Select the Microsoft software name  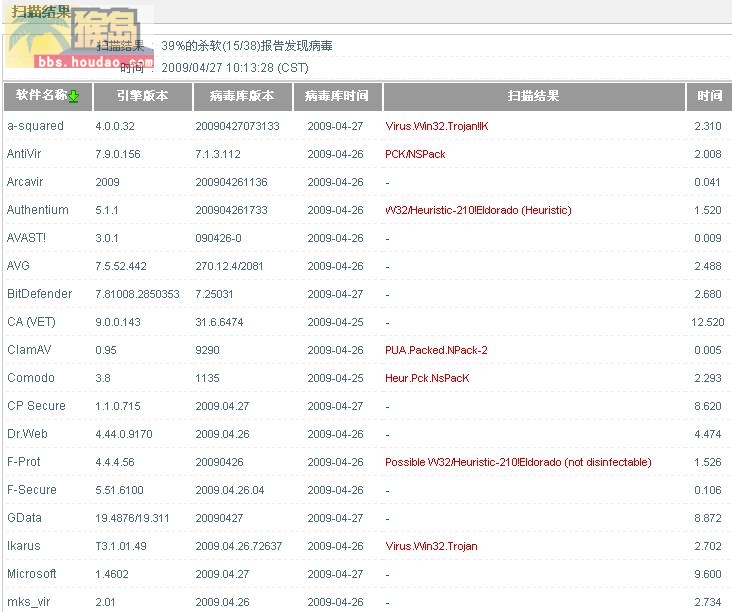coord(32,574)
